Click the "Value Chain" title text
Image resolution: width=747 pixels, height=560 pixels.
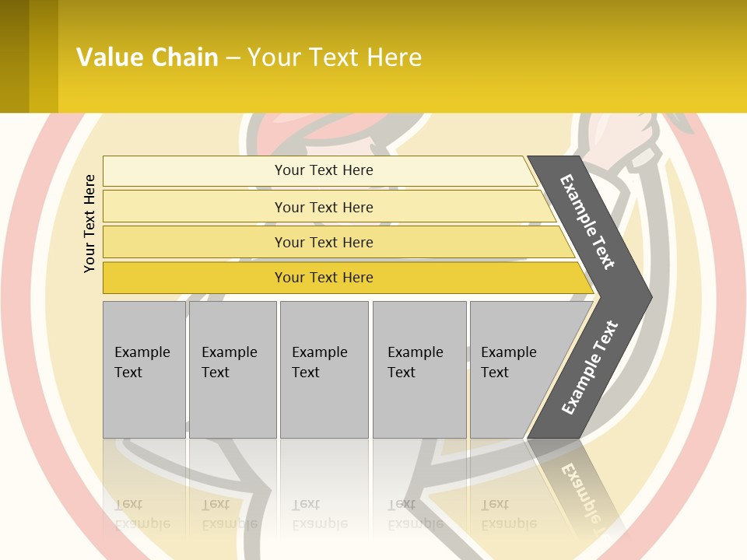(147, 58)
